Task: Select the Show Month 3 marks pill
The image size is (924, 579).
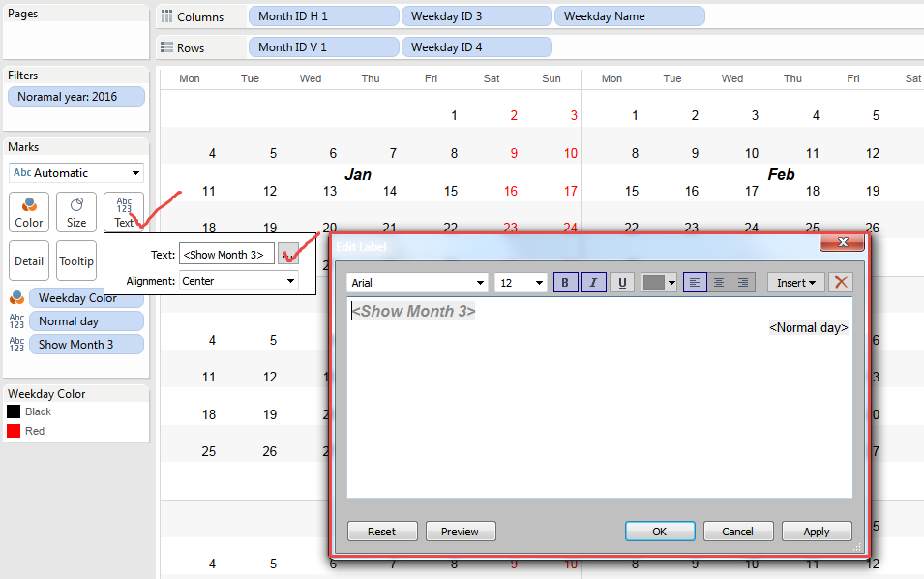Action: pos(87,345)
